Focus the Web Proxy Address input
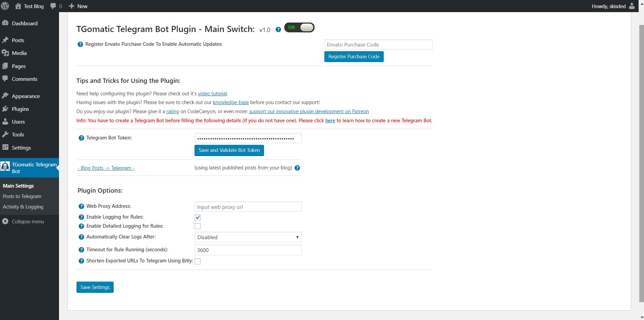644x320 pixels. tap(248, 206)
